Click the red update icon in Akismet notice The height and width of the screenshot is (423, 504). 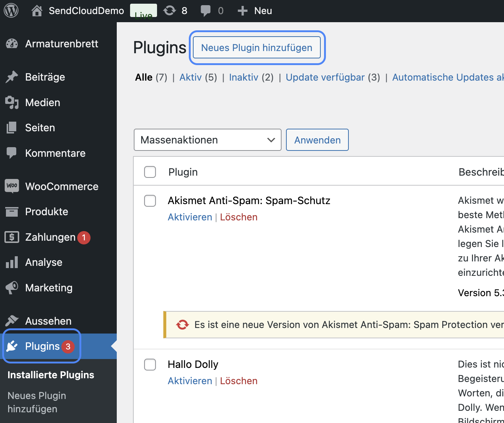[182, 325]
